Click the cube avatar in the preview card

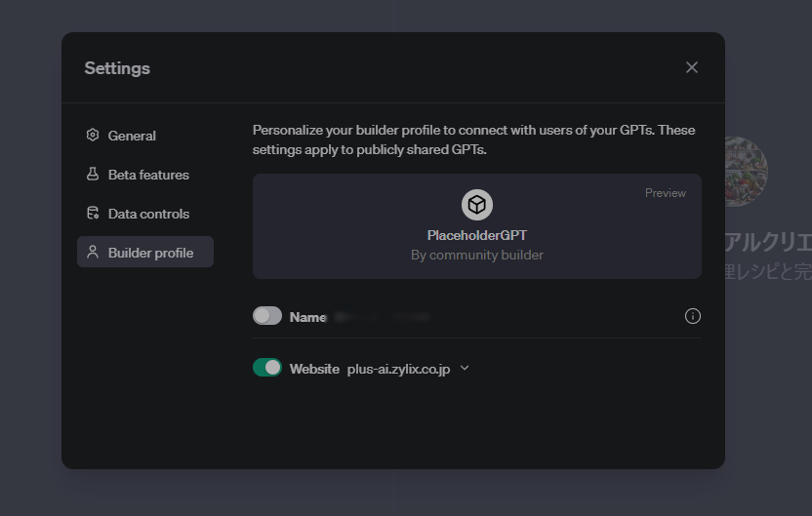(x=477, y=205)
